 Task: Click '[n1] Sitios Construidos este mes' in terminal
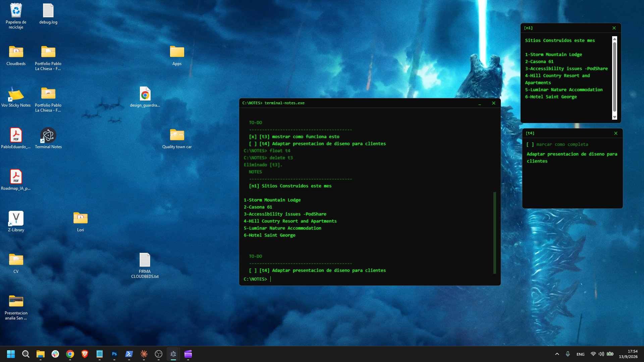(290, 186)
